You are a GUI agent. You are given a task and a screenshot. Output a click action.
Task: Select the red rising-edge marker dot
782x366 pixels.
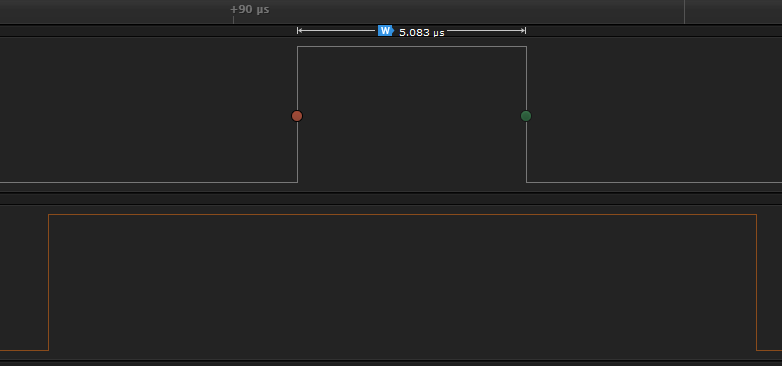point(297,116)
